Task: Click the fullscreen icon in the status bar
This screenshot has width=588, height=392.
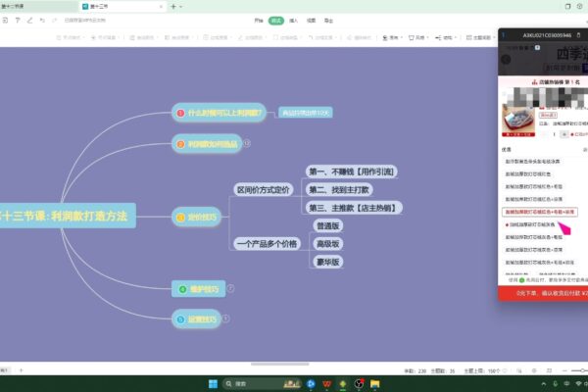Action: point(549,370)
